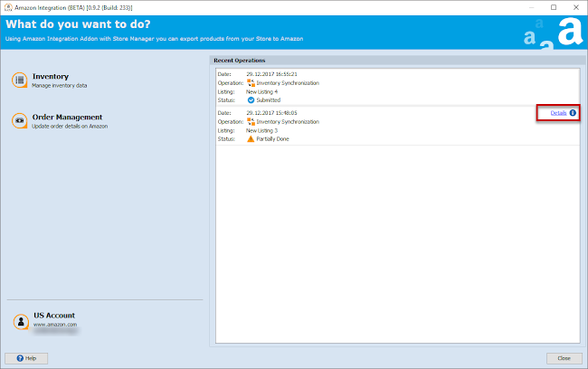Click 'Manage inventory data' description text

[x=59, y=86]
